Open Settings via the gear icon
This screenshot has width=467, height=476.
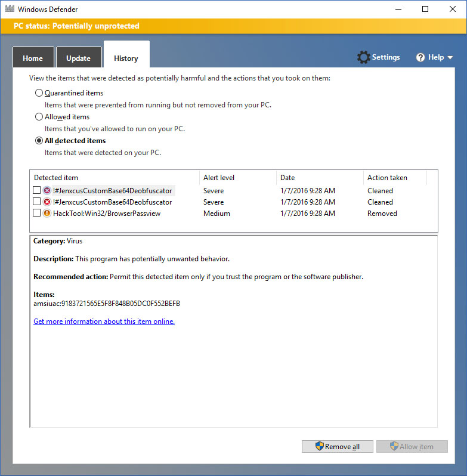point(363,57)
